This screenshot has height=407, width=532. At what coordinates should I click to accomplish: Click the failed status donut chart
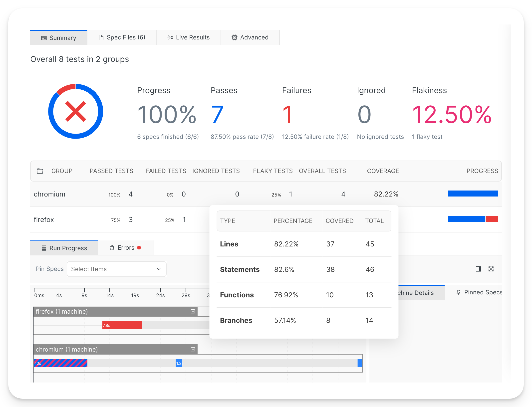click(x=76, y=111)
